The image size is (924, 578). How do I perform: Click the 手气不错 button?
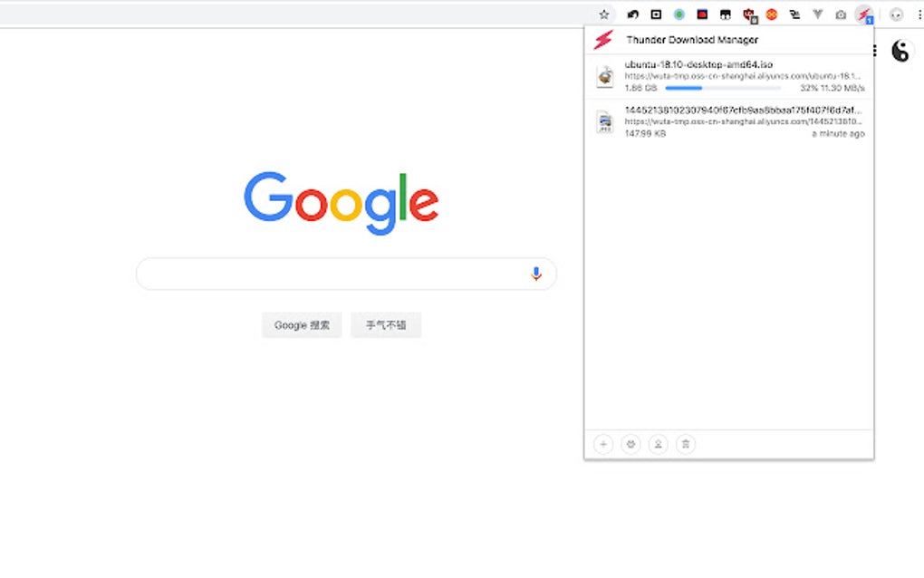386,324
